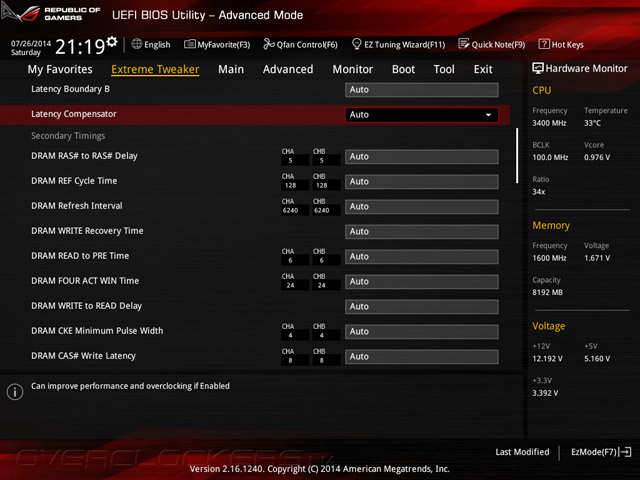Select DRAM CAS# Write Latency label
Image resolution: width=640 pixels, height=480 pixels.
pyautogui.click(x=83, y=356)
